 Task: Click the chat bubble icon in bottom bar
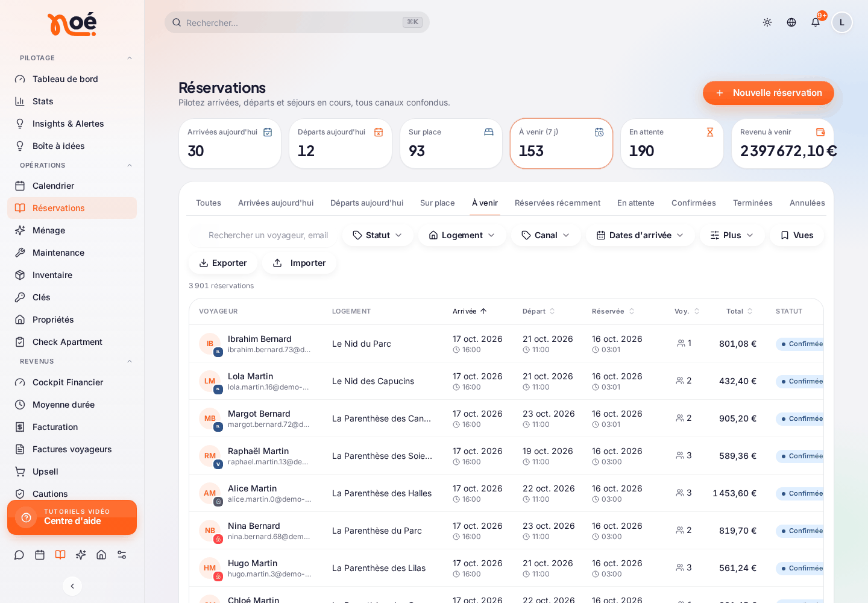(x=19, y=555)
